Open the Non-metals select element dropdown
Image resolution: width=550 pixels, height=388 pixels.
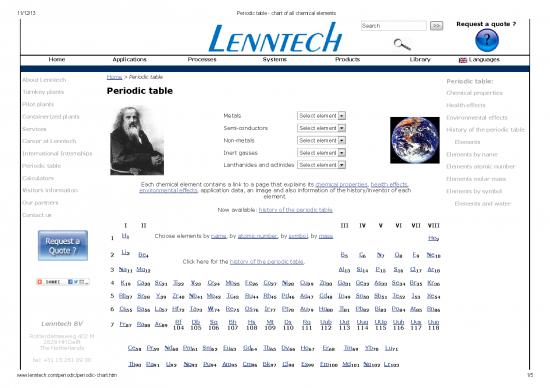pos(321,140)
